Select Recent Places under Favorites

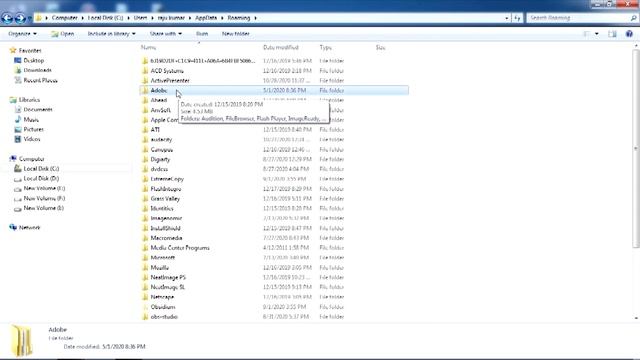(x=40, y=80)
